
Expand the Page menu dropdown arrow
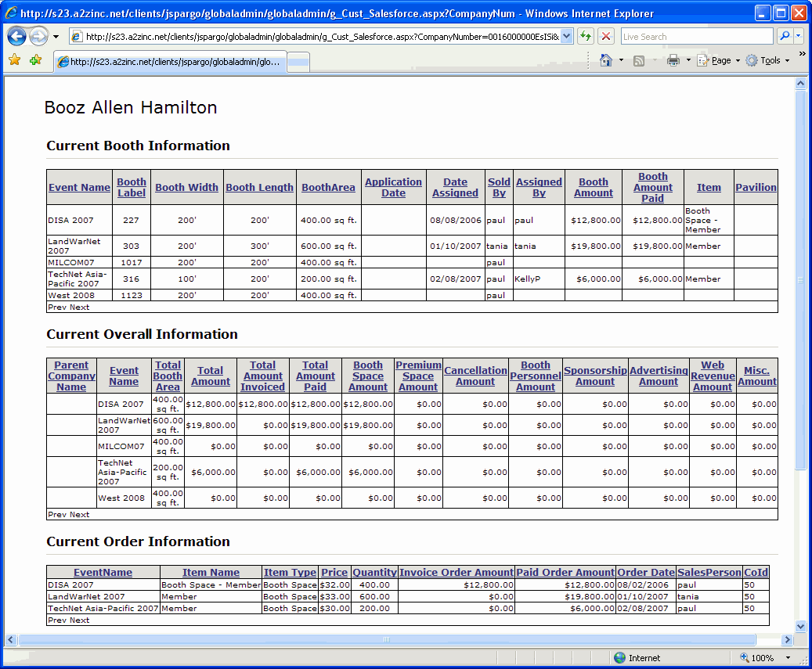(x=738, y=60)
